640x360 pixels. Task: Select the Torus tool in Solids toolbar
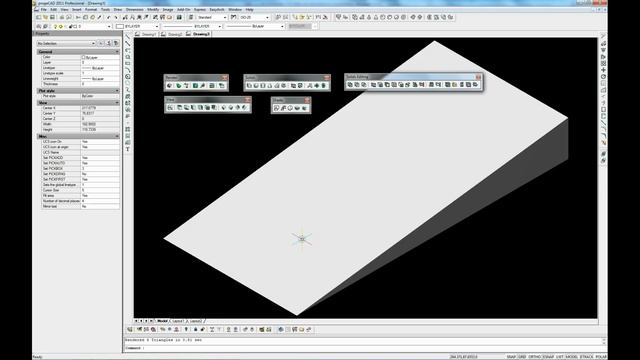[284, 86]
